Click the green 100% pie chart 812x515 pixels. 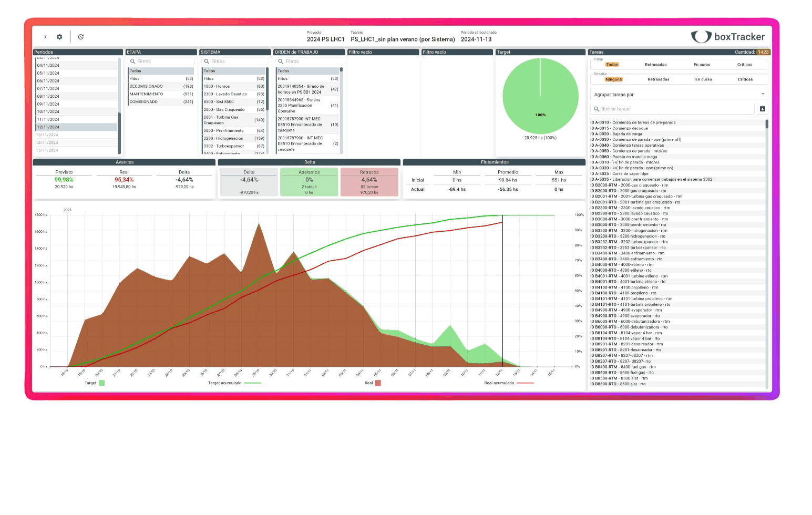click(x=540, y=96)
